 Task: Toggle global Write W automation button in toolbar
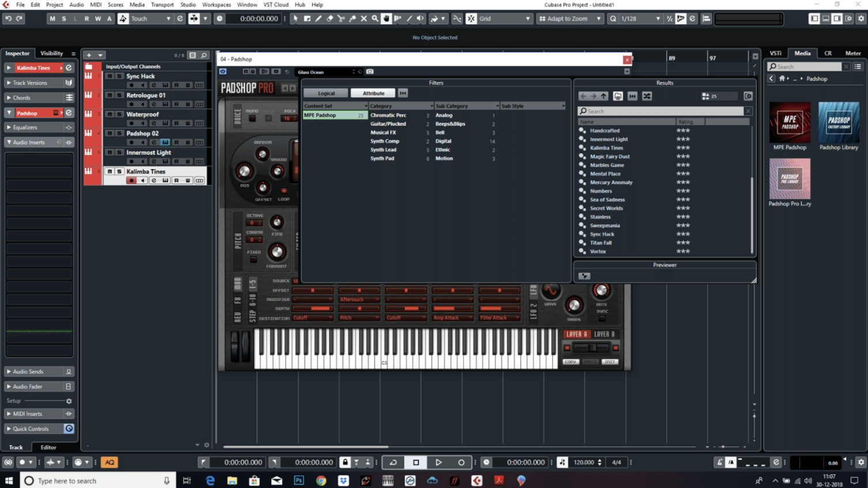coord(98,18)
